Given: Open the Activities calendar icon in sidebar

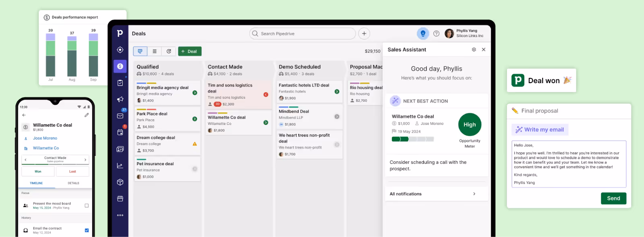Looking at the screenshot, I should pyautogui.click(x=120, y=132).
